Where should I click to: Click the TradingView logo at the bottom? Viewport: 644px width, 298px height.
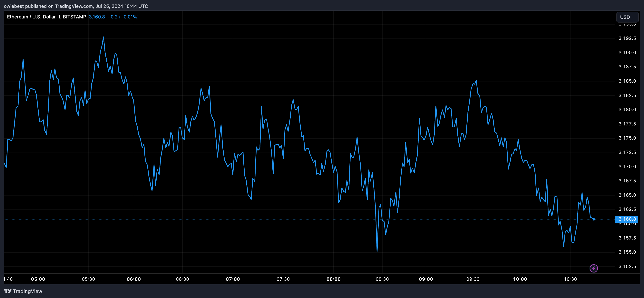pos(23,291)
